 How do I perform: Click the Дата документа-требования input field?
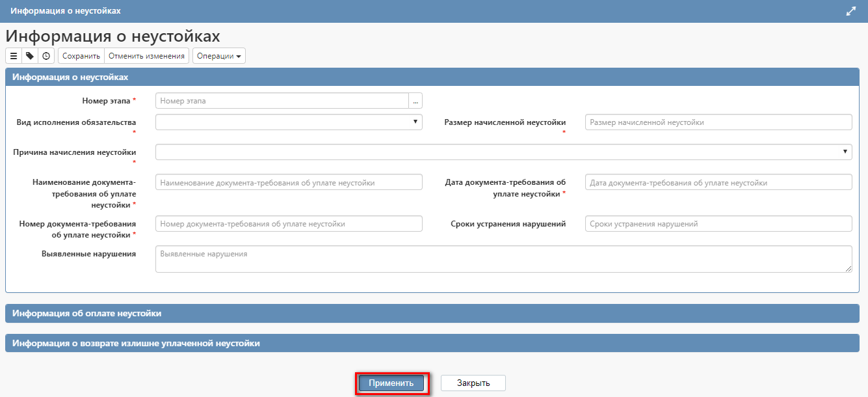point(718,183)
